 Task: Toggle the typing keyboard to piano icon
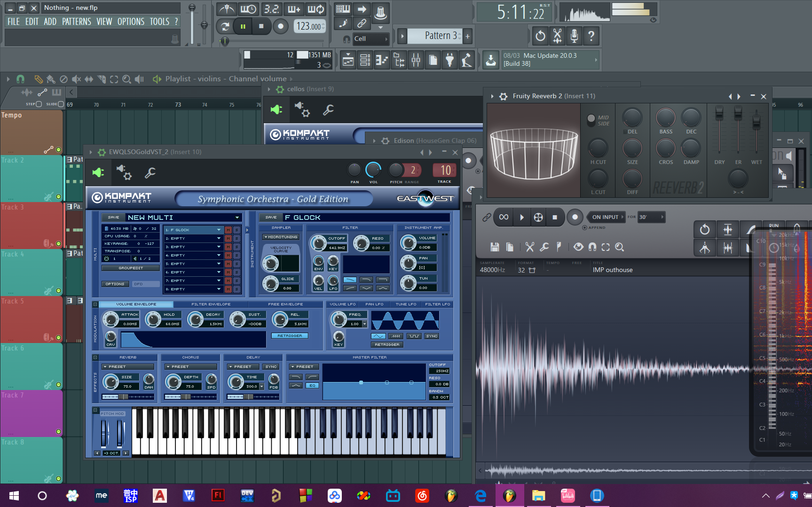point(343,9)
